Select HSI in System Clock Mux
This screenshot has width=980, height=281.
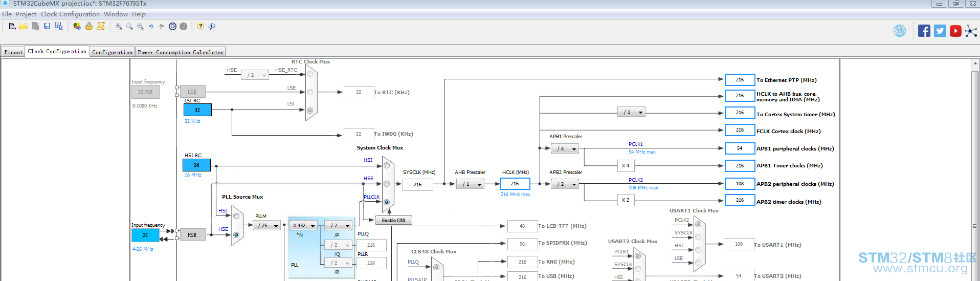387,165
